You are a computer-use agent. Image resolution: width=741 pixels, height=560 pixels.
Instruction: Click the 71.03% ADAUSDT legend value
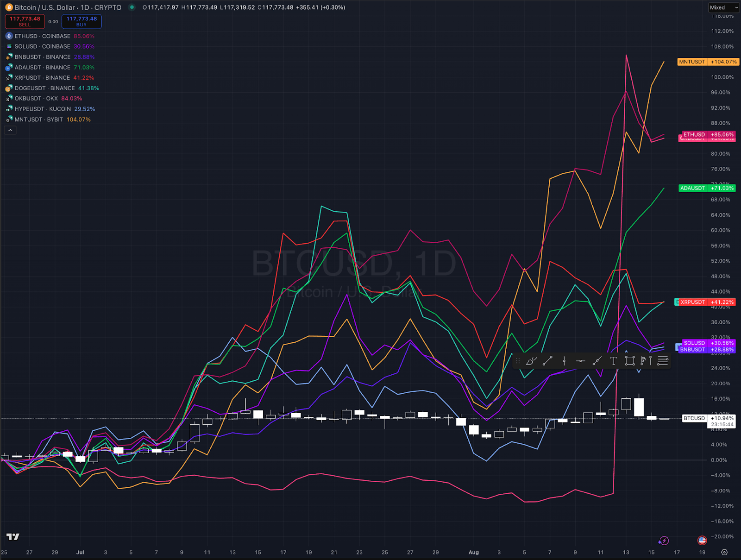pyautogui.click(x=84, y=68)
